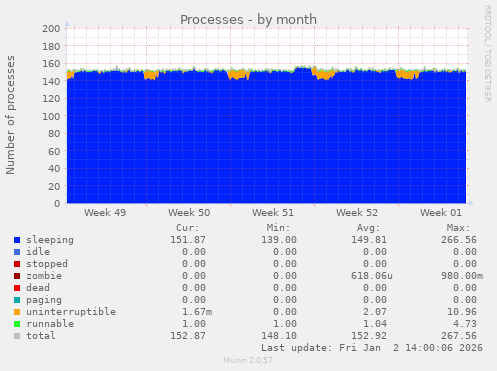
Task: Click total average value 152.92
Action: coord(369,336)
